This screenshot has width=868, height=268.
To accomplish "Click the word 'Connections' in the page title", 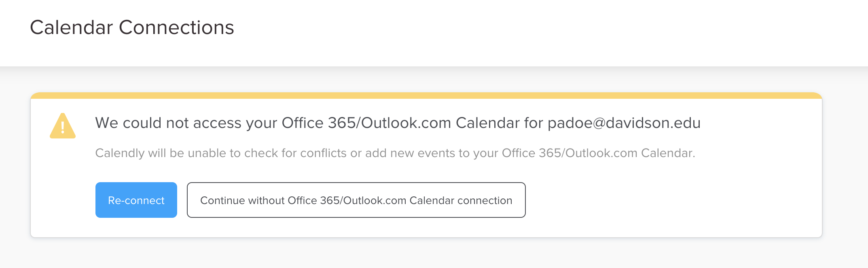I will point(176,28).
